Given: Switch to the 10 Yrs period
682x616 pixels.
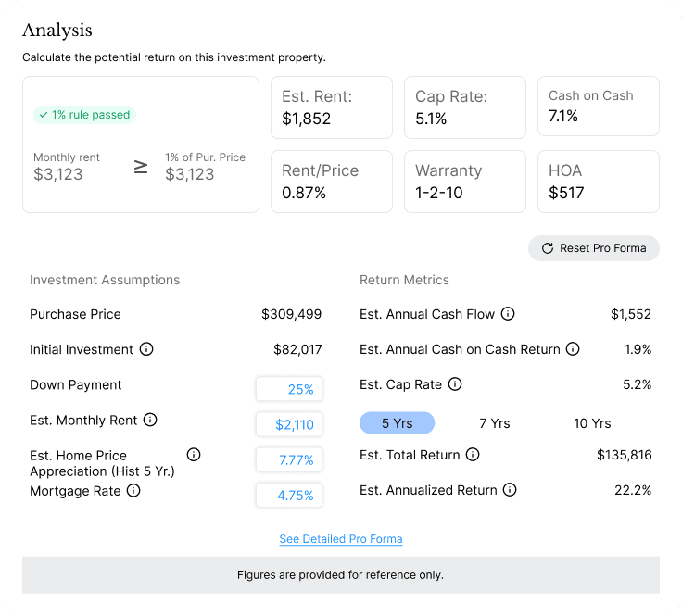Looking at the screenshot, I should click(592, 423).
